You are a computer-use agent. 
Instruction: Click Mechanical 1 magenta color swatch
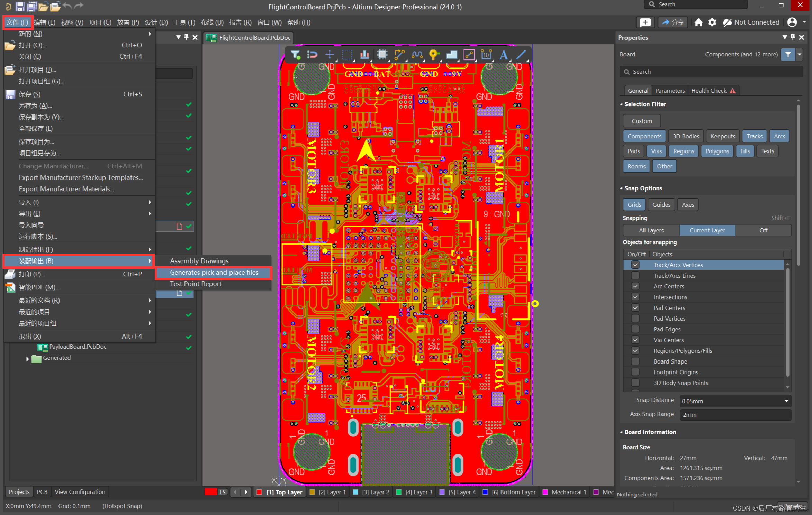[545, 492]
